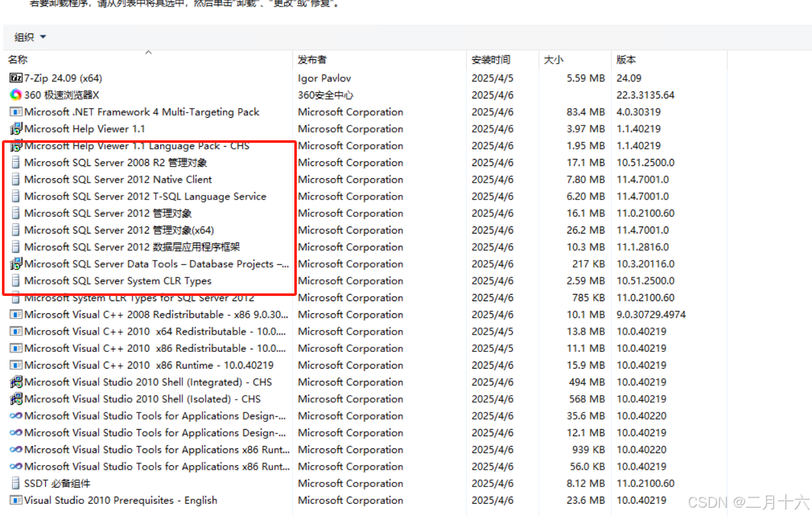Click icon for SQL Server 2012 数据层应用程序框架

coord(16,247)
